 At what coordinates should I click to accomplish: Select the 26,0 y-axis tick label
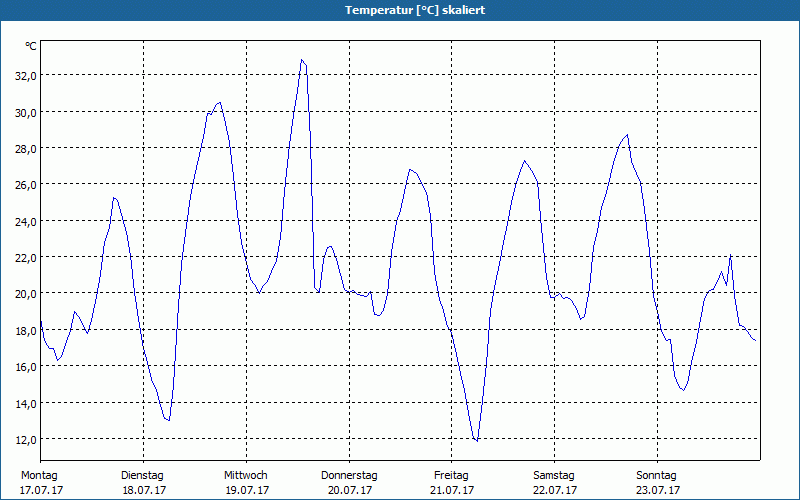click(x=25, y=185)
